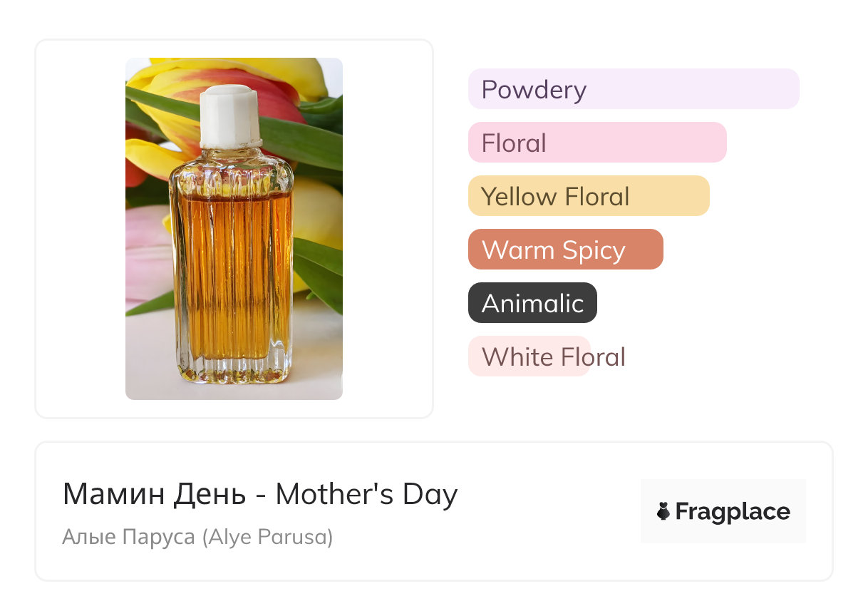868x616 pixels.
Task: Click the "Mother's Day" title text
Action: [x=366, y=494]
